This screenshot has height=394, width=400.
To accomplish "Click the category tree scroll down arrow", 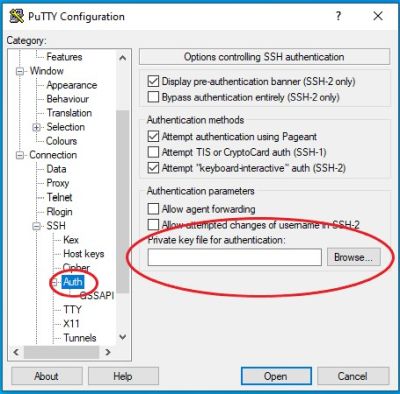I will coord(123,337).
